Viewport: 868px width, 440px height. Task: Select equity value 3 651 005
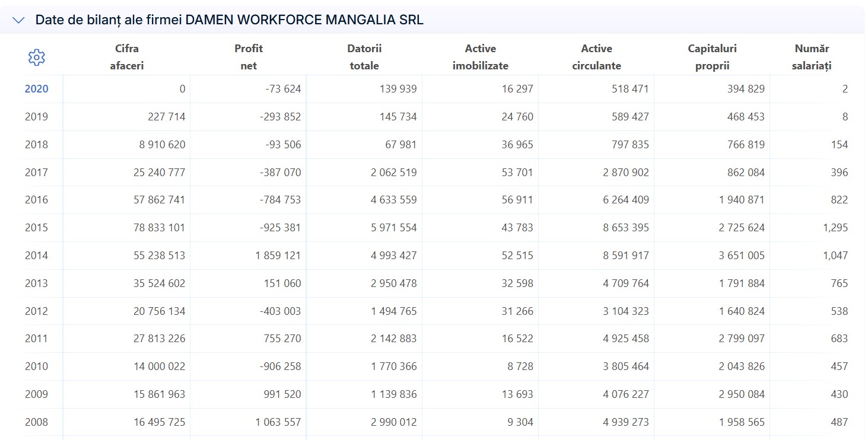[x=742, y=256]
